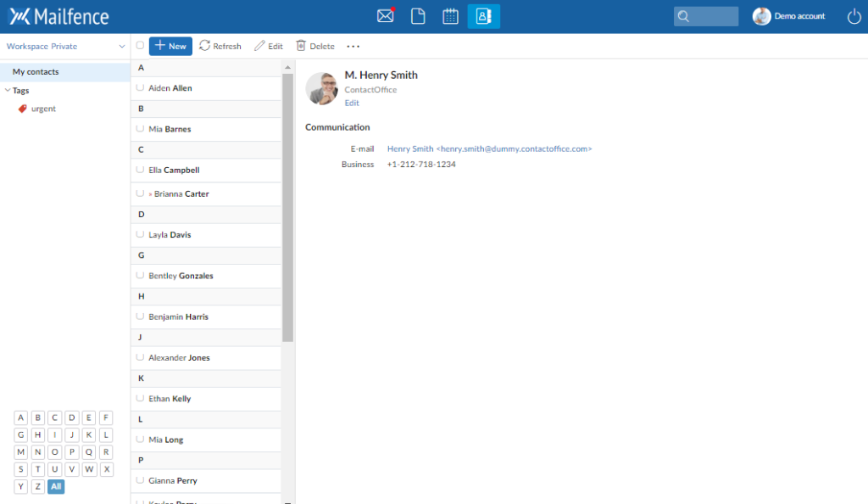Click the New contact button
This screenshot has height=504, width=868.
[170, 46]
